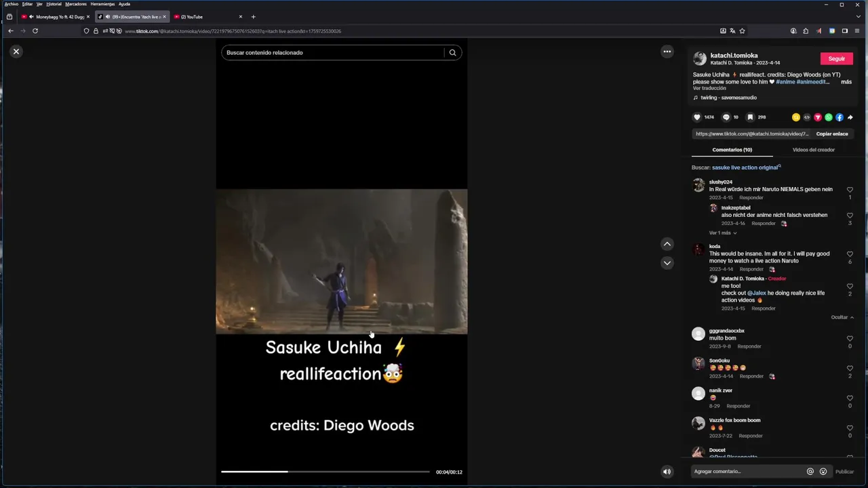The height and width of the screenshot is (488, 868).
Task: Reply to koda's comment
Action: tap(751, 269)
